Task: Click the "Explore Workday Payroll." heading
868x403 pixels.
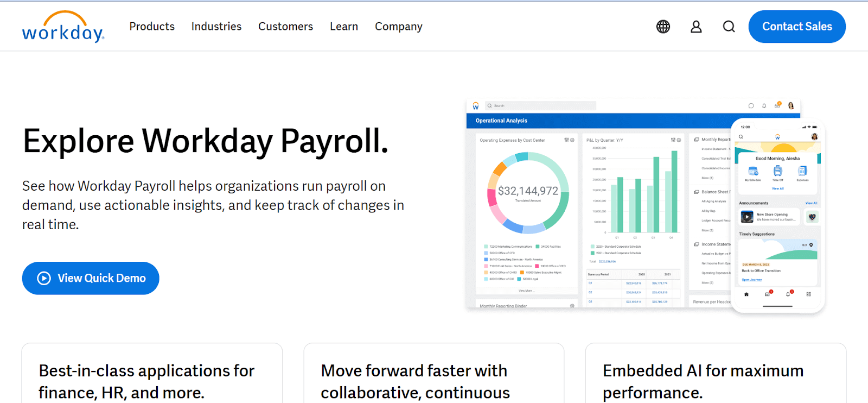Action: [206, 141]
